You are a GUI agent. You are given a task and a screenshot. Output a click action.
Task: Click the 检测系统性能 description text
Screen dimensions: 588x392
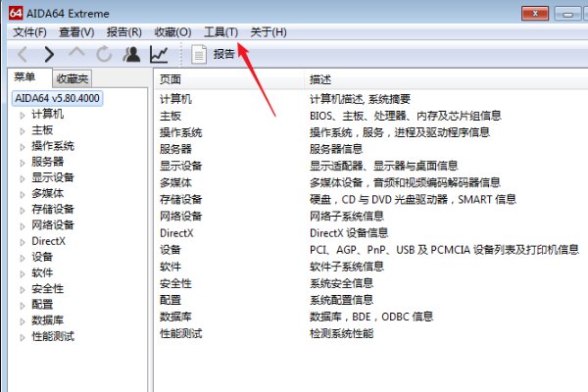pos(342,333)
